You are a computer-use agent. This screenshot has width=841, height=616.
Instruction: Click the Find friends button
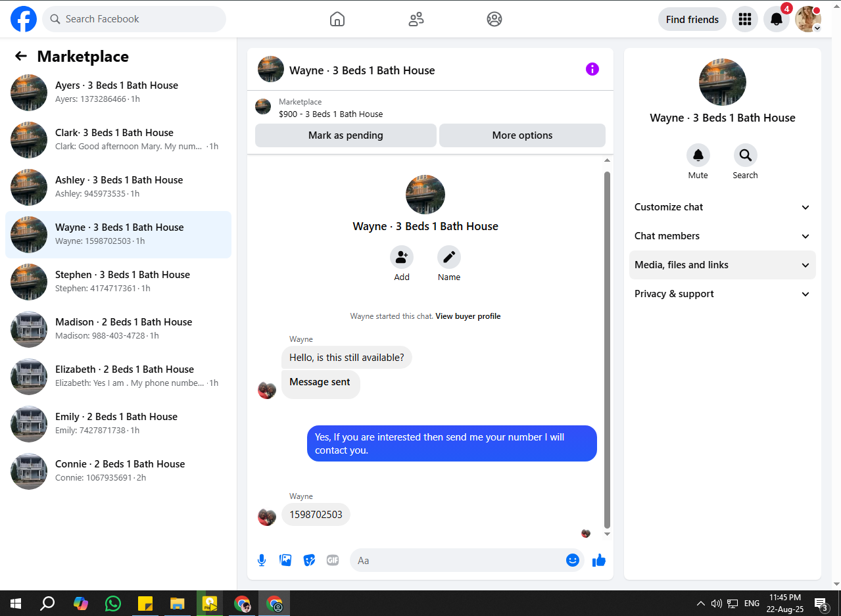(x=692, y=19)
